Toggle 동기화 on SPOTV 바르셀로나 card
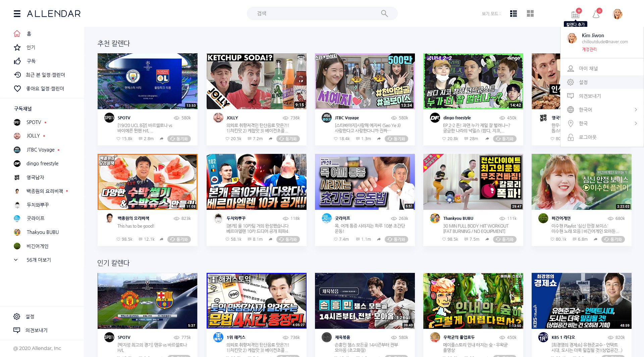 pyautogui.click(x=179, y=138)
